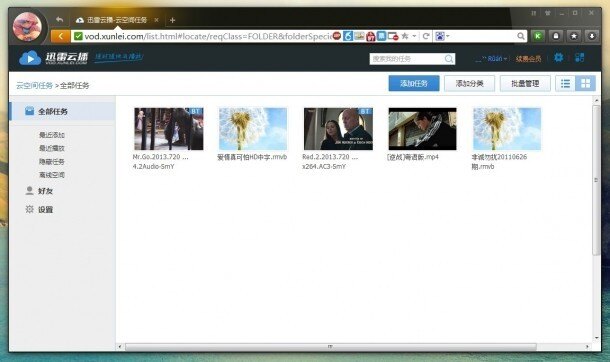Select 最近添加 in the sidebar

52,135
